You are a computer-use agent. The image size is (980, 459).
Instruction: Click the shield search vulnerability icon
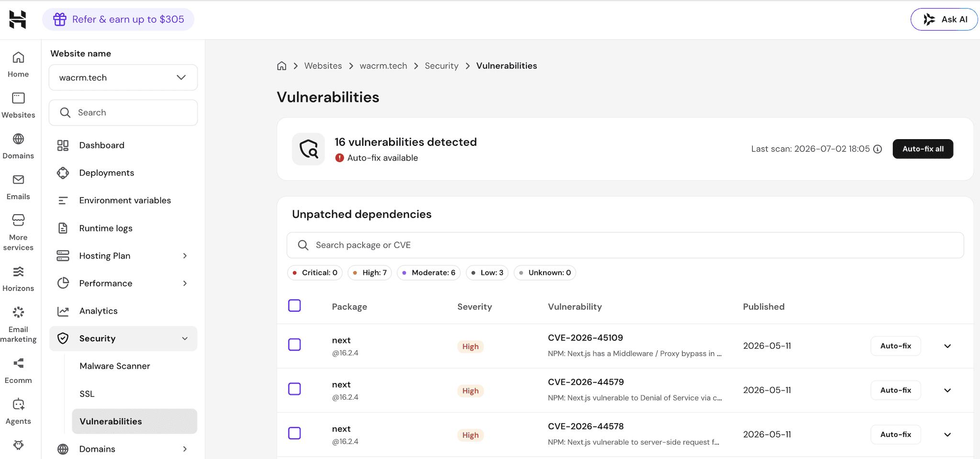pos(309,149)
